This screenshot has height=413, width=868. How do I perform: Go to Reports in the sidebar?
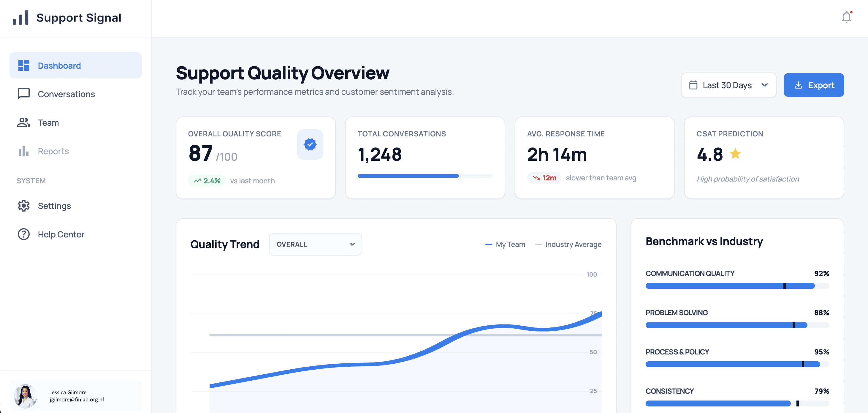(53, 151)
